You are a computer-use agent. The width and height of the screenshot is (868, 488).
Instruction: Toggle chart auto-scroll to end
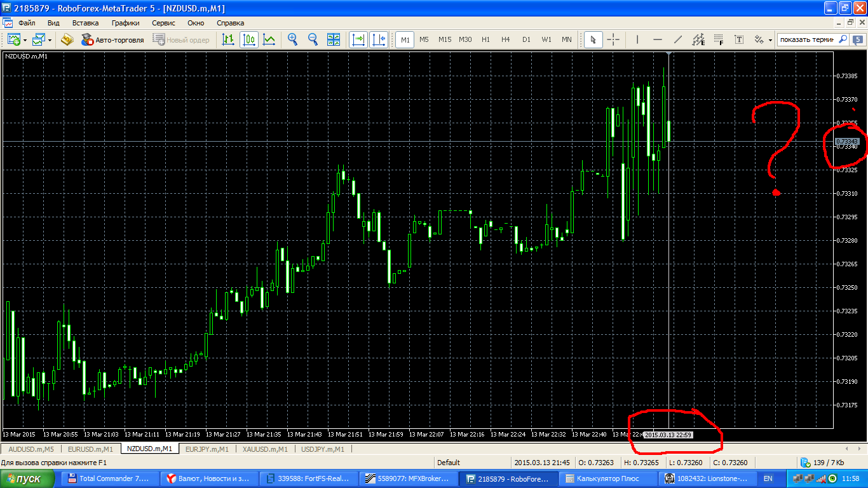(358, 39)
